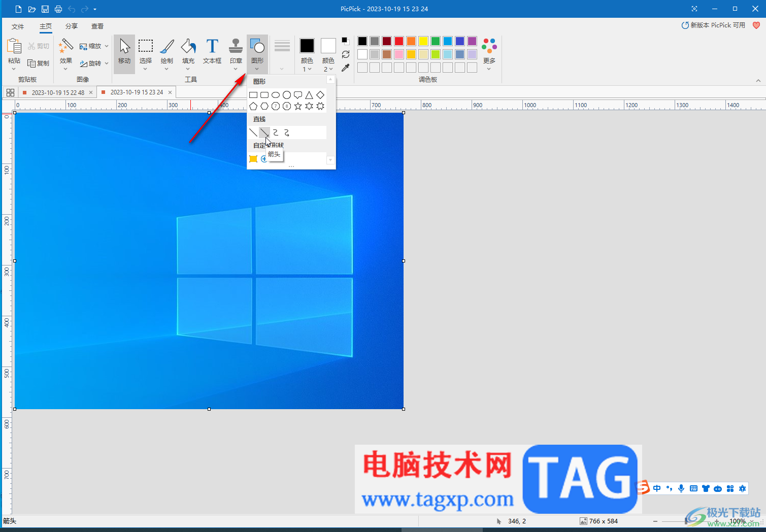Click the 复制 (Copy) button
The height and width of the screenshot is (532, 766).
[x=39, y=63]
